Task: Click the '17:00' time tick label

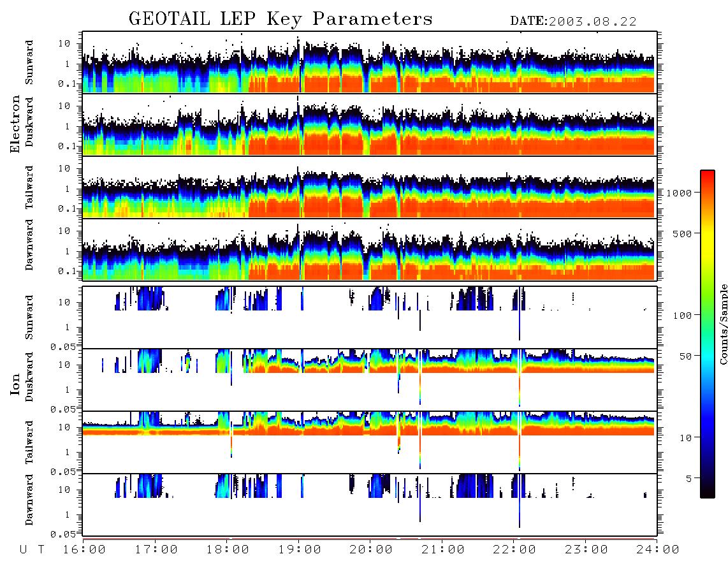Action: point(156,550)
